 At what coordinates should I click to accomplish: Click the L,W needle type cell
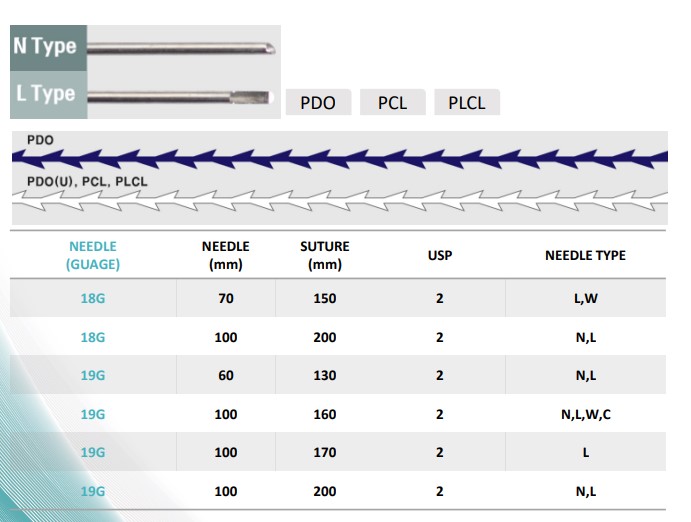click(585, 299)
